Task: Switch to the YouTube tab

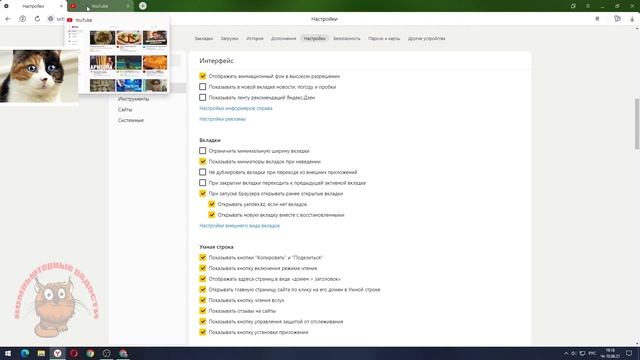Action: point(100,6)
